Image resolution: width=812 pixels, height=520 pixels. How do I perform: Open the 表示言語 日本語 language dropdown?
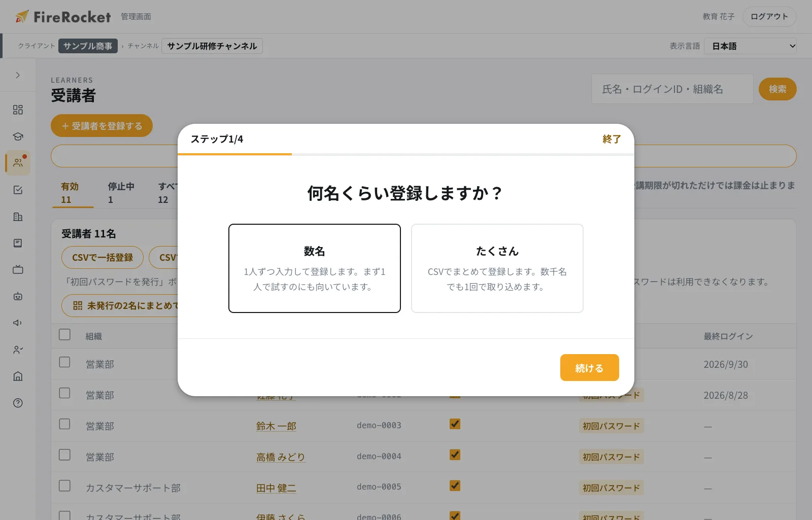point(750,46)
